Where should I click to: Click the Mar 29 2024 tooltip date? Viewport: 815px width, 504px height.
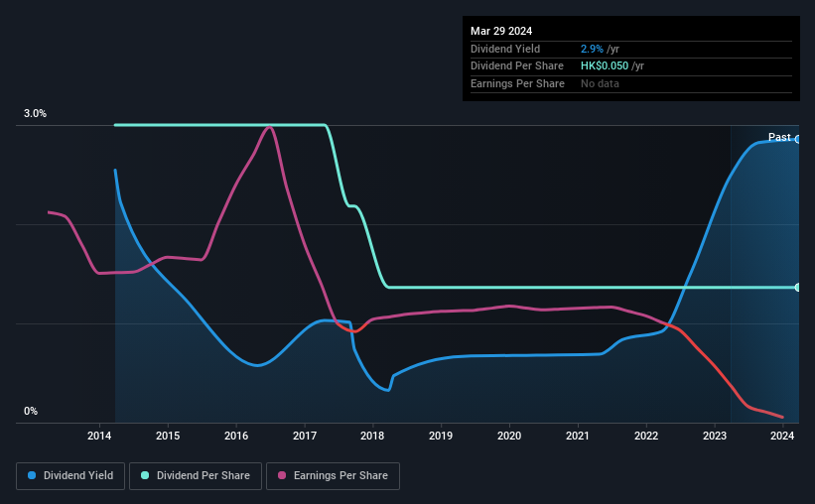(501, 31)
